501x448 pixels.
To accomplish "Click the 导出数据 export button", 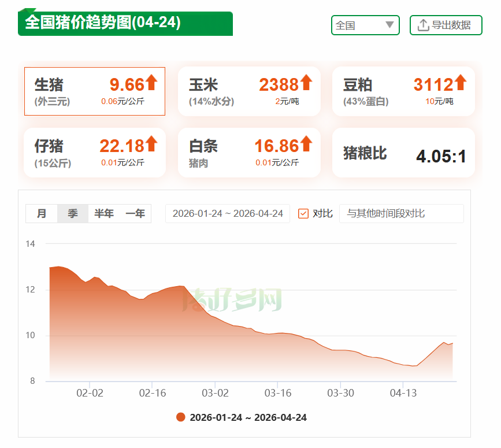I will point(446,25).
